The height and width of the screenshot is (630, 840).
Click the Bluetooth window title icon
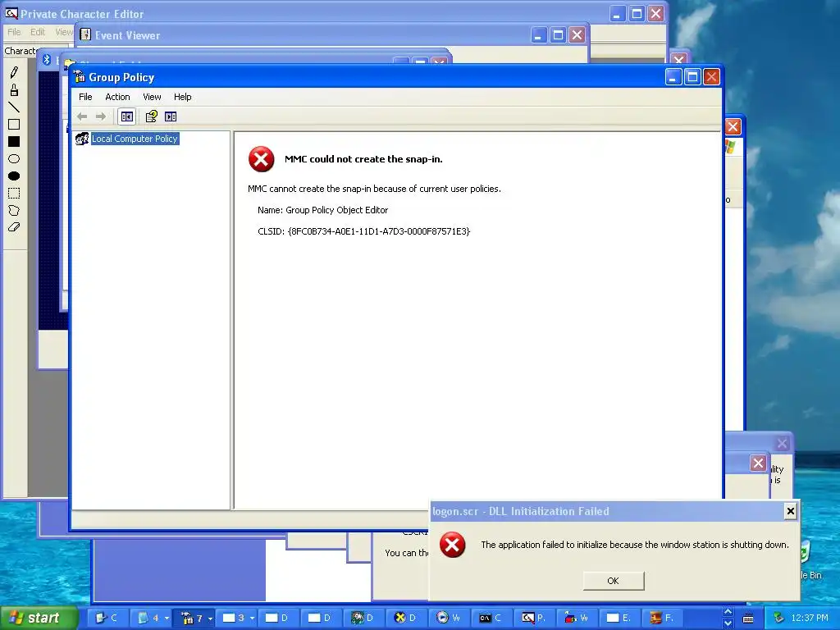click(x=47, y=59)
